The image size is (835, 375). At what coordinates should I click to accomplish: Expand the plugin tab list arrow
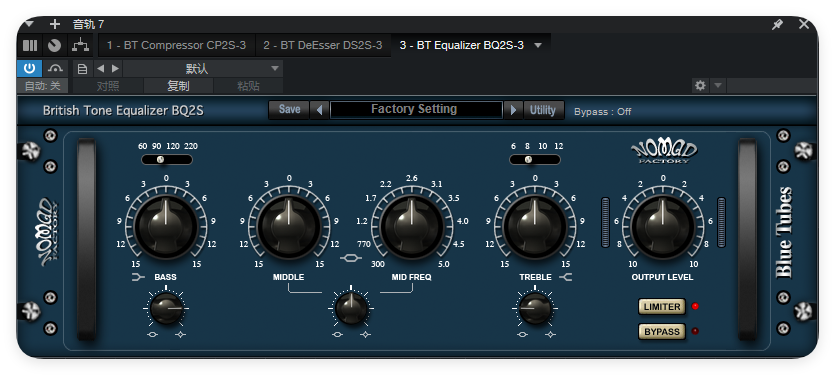pos(538,46)
